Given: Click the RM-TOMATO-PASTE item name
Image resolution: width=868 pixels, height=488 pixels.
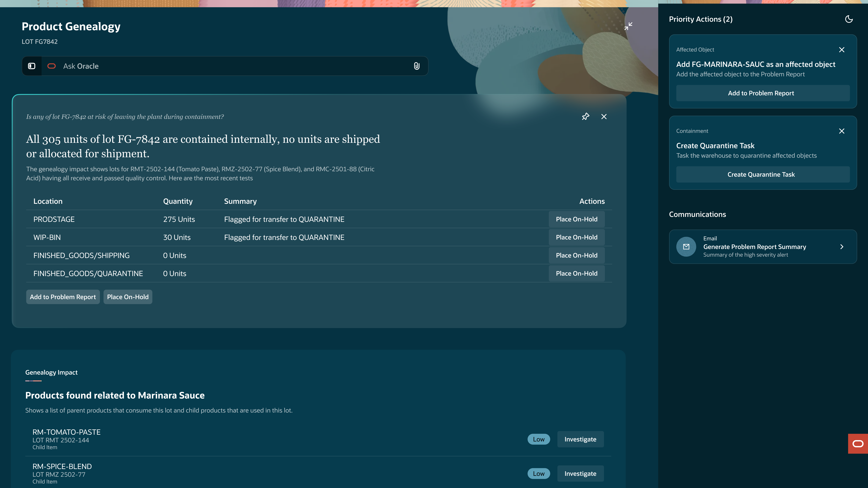Looking at the screenshot, I should click(x=66, y=432).
